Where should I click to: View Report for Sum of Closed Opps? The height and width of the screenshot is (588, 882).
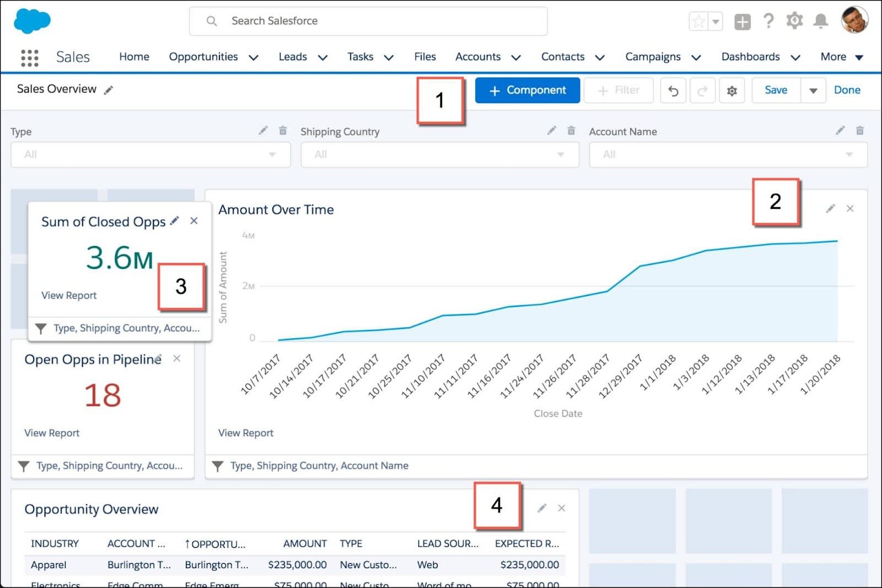click(69, 295)
